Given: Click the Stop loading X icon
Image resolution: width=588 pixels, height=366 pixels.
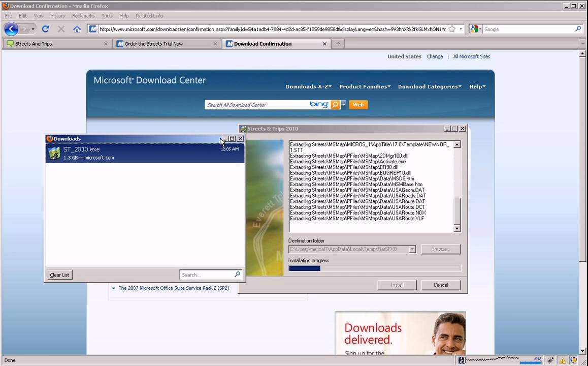Looking at the screenshot, I should pos(61,29).
